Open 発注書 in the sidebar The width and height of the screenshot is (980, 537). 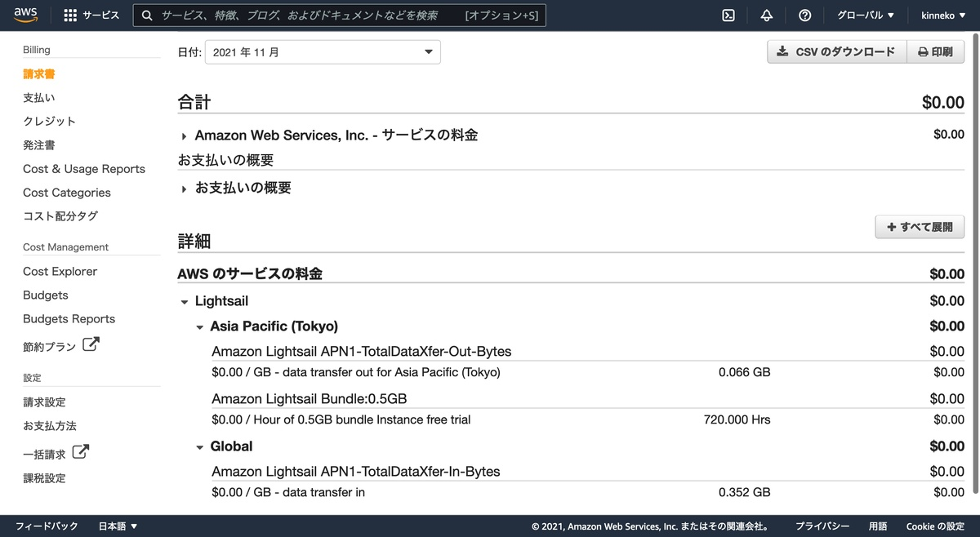click(39, 145)
